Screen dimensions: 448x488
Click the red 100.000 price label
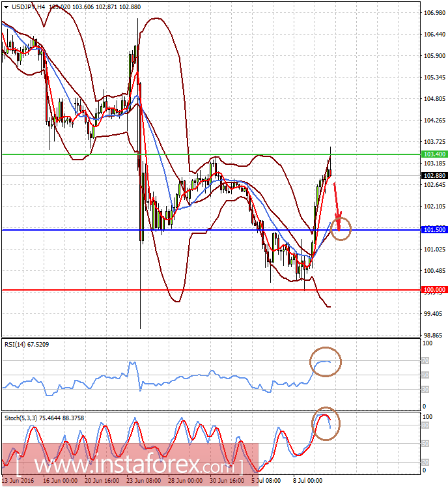point(434,290)
